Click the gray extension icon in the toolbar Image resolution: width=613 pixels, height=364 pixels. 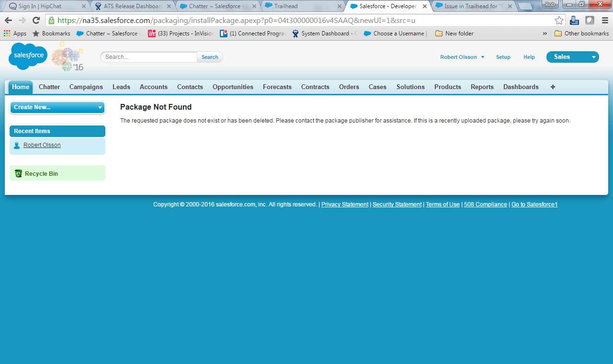590,21
